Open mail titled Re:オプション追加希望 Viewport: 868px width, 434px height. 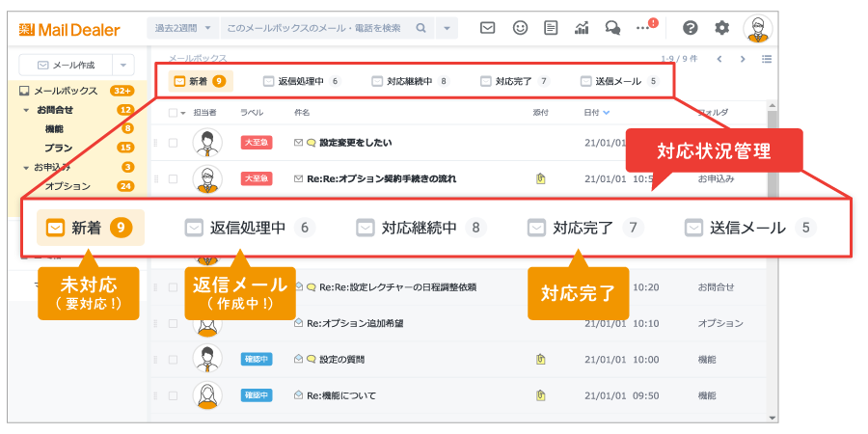(x=355, y=323)
